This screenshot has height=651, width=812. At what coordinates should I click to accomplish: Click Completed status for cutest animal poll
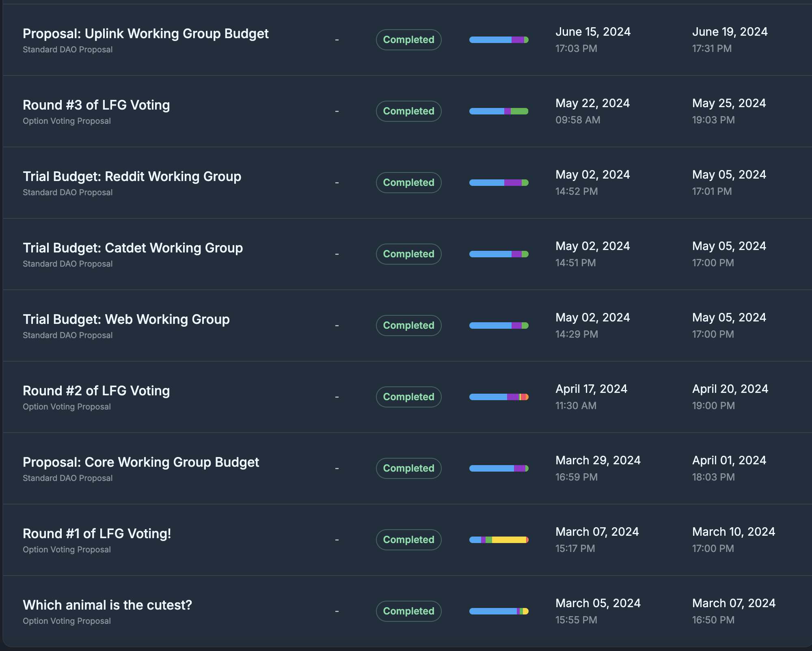point(408,611)
